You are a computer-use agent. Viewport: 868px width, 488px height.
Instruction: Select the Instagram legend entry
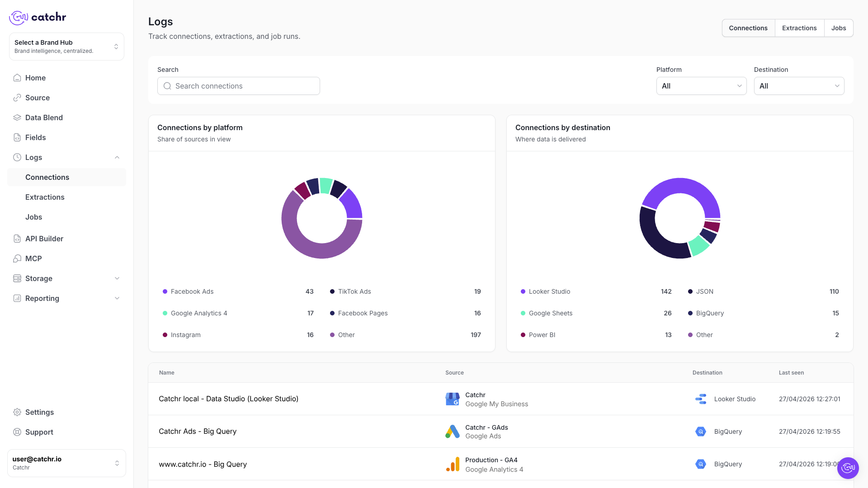pyautogui.click(x=238, y=335)
